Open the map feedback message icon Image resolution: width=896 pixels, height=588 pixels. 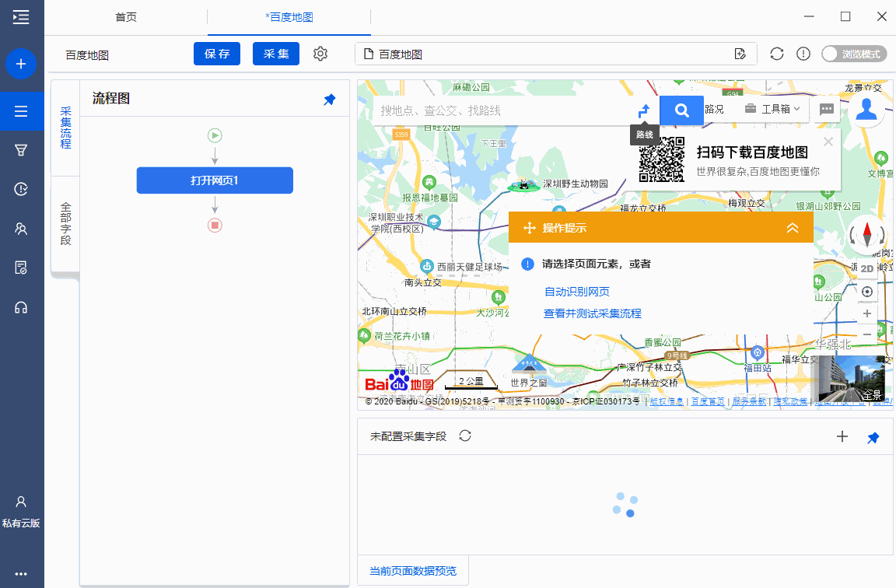pos(826,109)
